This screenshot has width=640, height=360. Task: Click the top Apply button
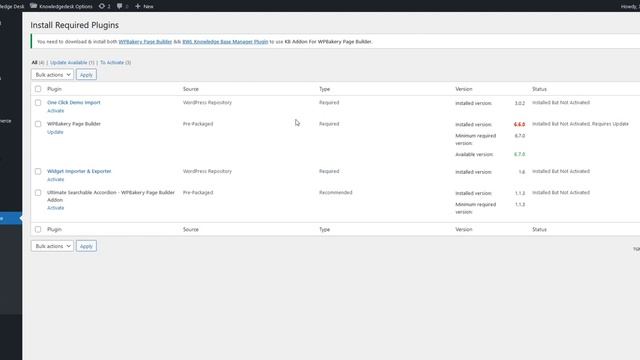tap(86, 75)
